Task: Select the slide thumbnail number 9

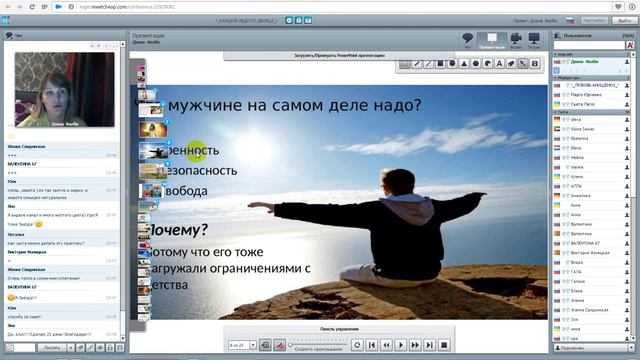Action: pyautogui.click(x=153, y=171)
